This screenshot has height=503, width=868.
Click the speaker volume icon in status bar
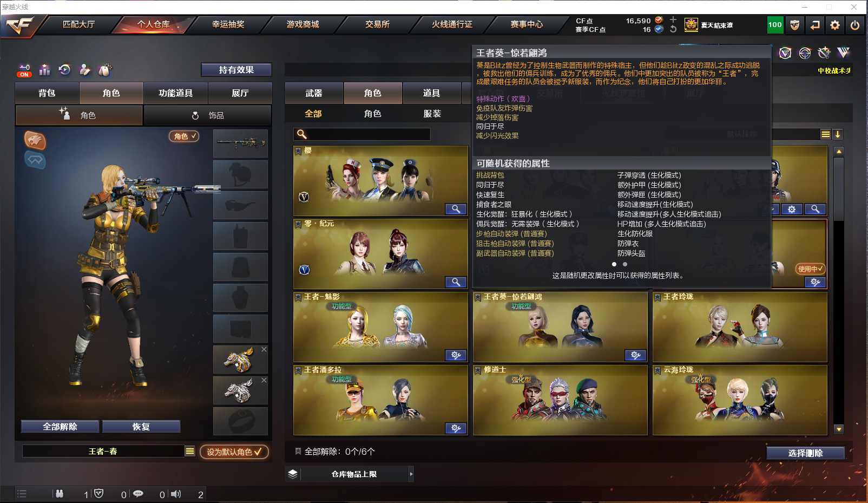coord(176,494)
